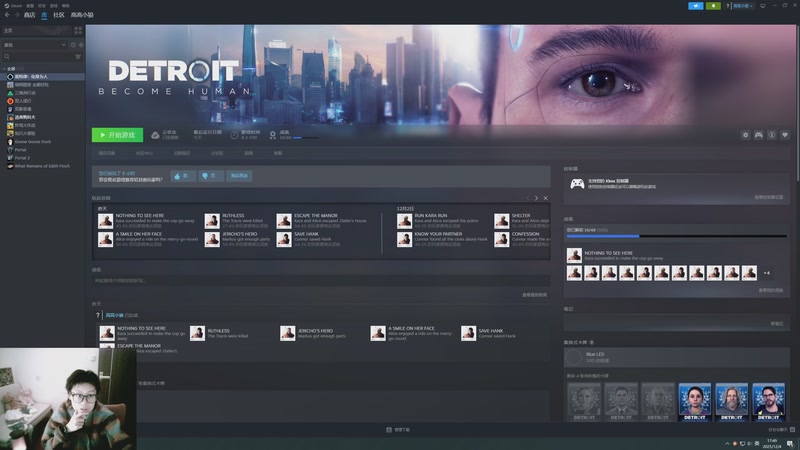The width and height of the screenshot is (800, 450).
Task: Open the female android Detroit trading card
Action: pyautogui.click(x=694, y=402)
